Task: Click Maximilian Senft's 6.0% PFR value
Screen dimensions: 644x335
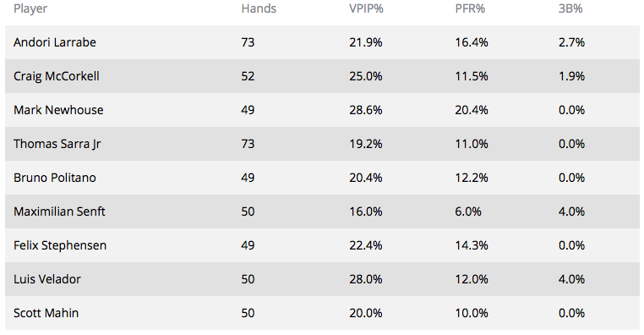Action: tap(468, 211)
